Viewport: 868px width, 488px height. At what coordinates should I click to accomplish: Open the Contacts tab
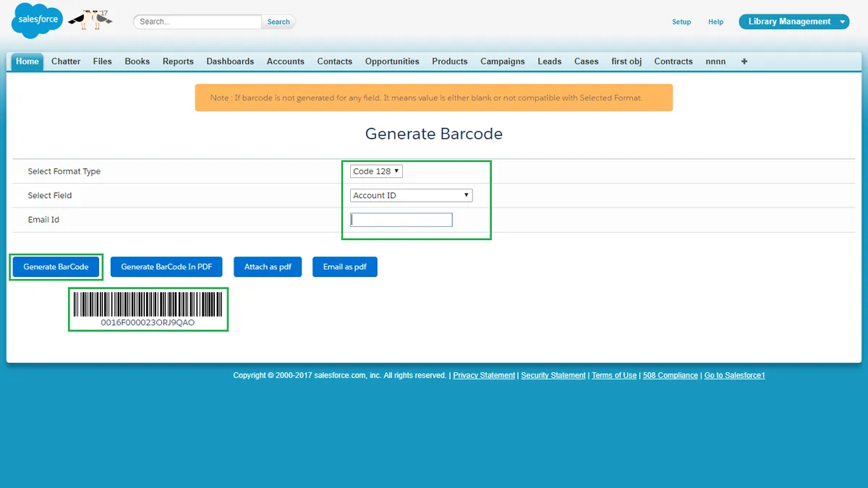click(x=335, y=61)
